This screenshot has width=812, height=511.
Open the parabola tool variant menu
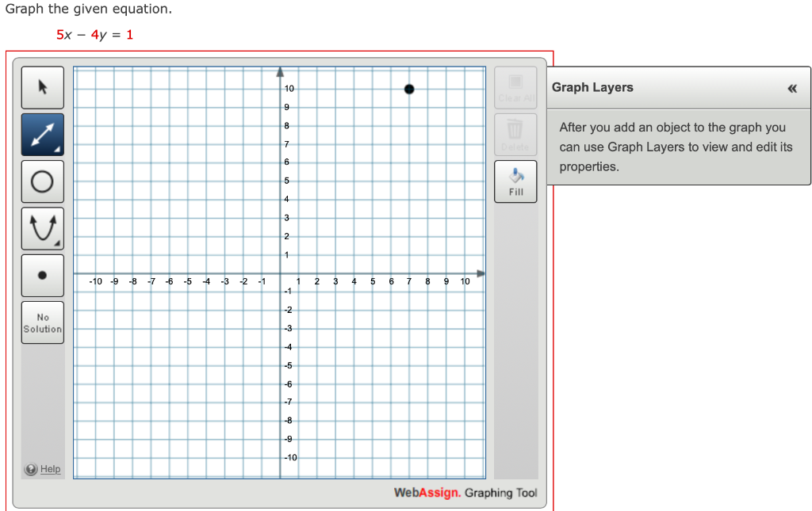click(x=57, y=242)
